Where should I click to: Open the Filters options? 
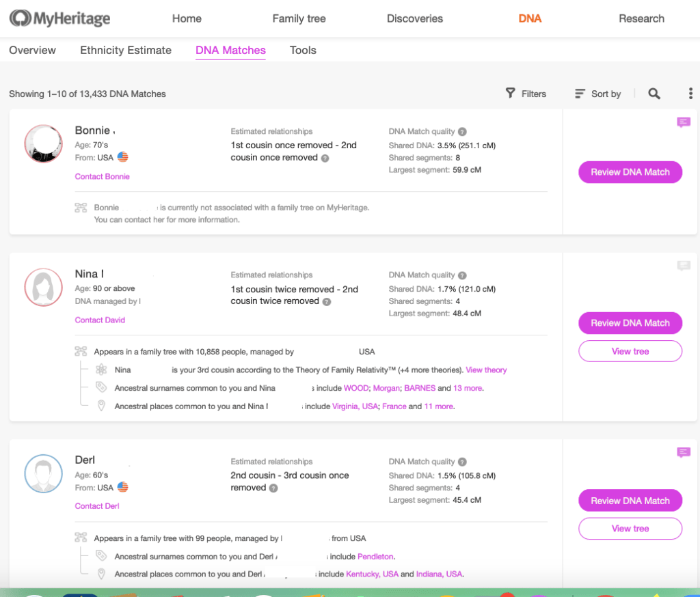point(526,94)
